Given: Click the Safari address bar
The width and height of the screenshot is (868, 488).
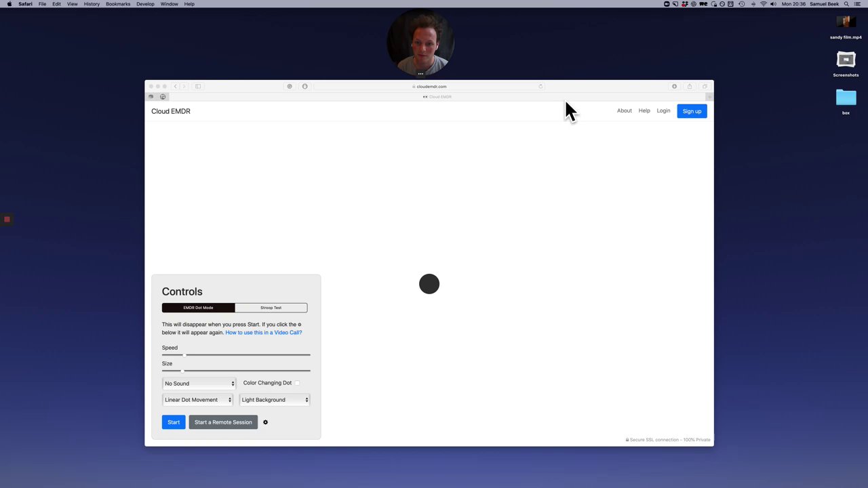Looking at the screenshot, I should (429, 86).
